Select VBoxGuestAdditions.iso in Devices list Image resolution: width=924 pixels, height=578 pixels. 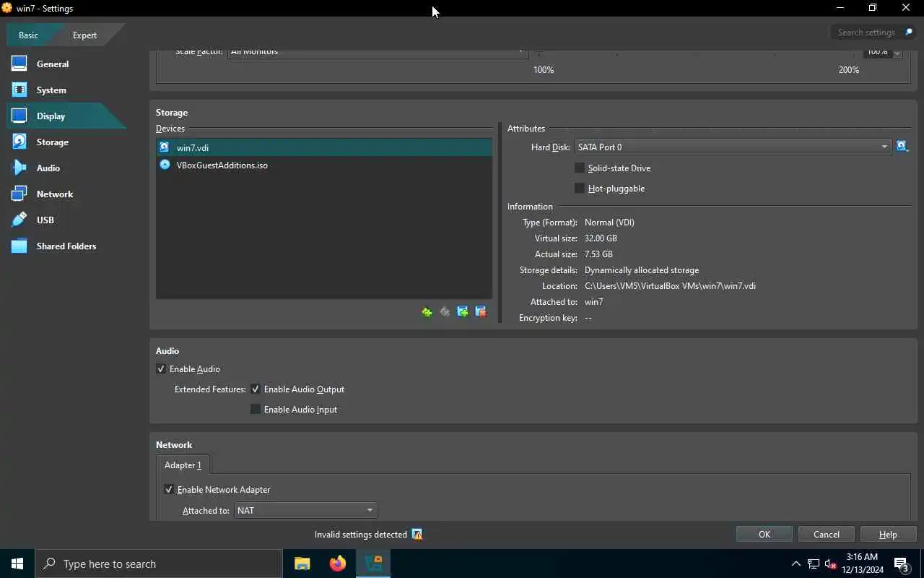click(324, 165)
